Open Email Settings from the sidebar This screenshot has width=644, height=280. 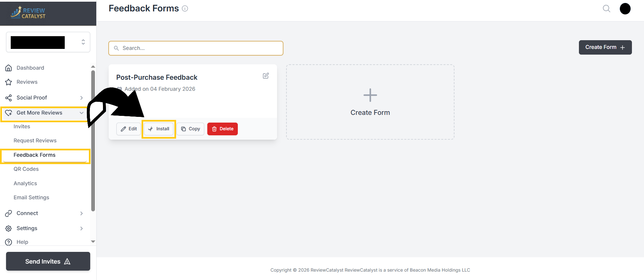coord(31,197)
